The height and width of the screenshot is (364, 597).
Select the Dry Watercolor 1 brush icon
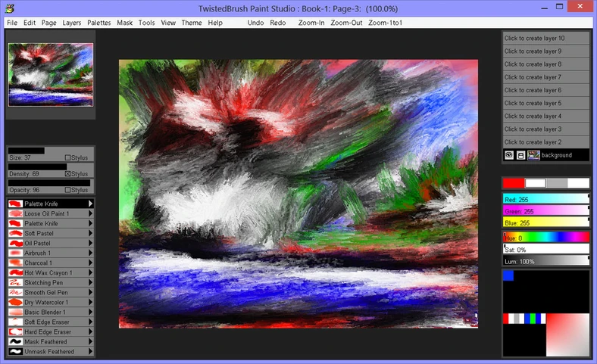coord(14,302)
